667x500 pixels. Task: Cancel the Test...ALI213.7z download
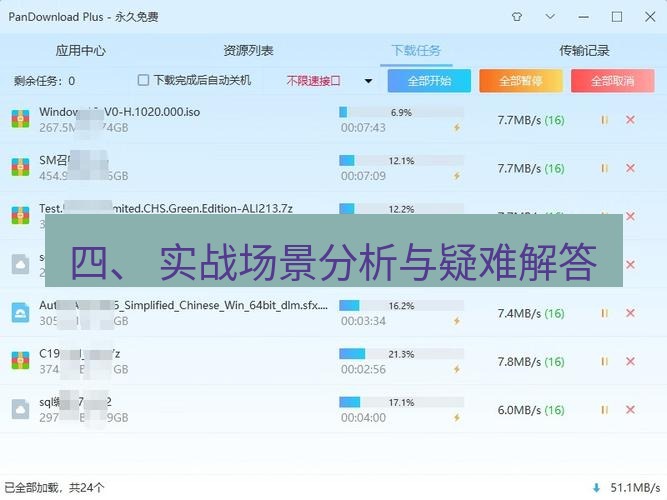pyautogui.click(x=630, y=216)
